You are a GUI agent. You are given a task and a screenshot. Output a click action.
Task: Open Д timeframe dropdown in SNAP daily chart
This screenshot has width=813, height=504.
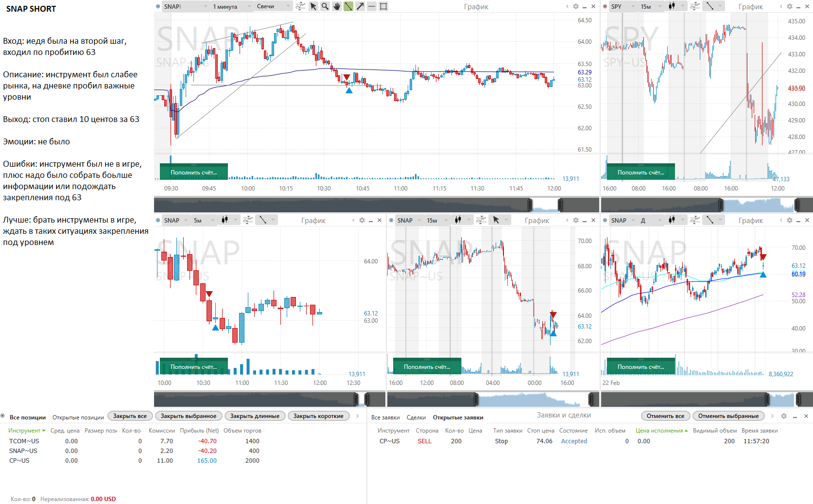tap(651, 220)
